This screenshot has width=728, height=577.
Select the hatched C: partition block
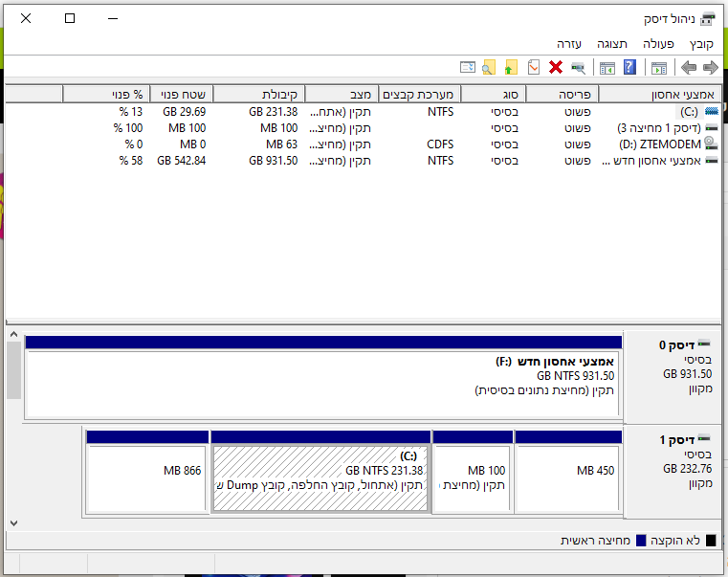320,472
